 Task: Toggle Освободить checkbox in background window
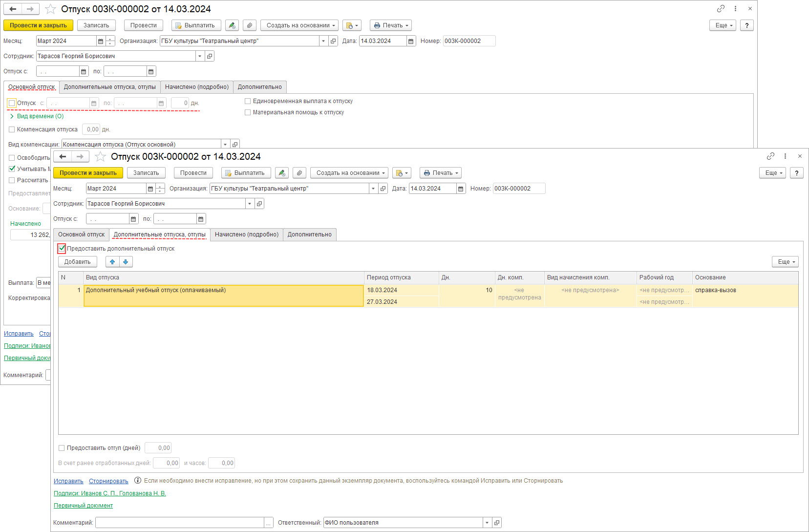[12, 158]
